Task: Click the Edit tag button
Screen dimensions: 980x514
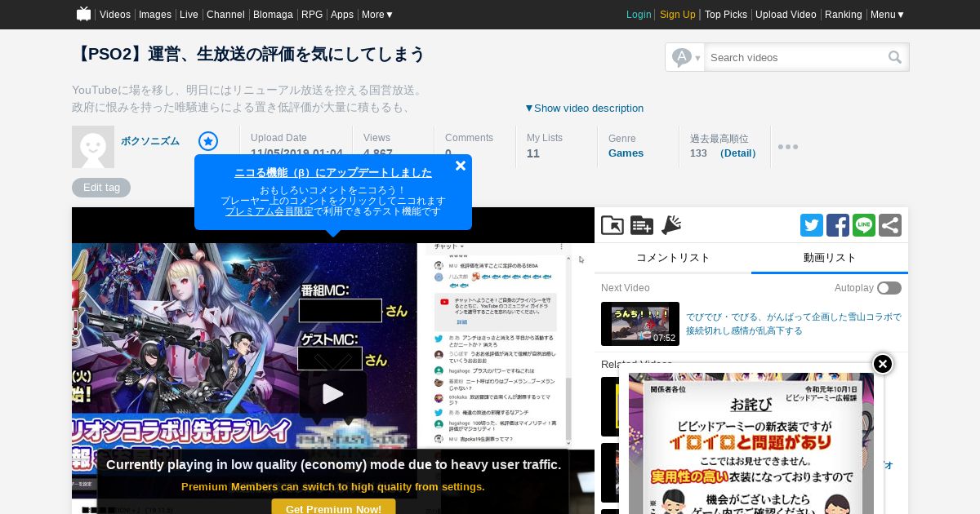Action: tap(101, 188)
